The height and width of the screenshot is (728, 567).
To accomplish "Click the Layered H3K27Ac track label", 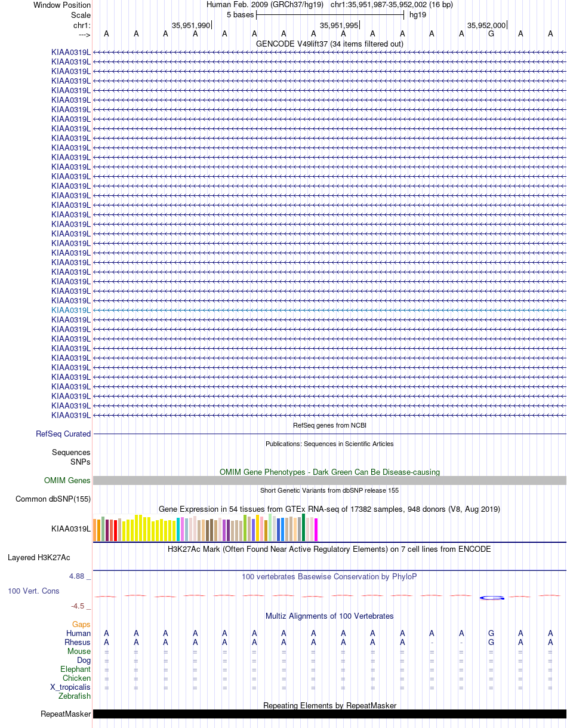I will 39,558.
